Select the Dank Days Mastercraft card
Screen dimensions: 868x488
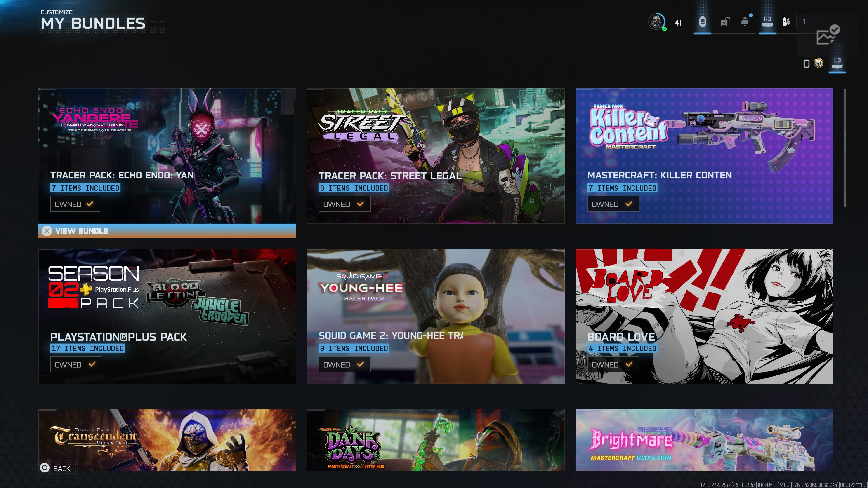(436, 440)
